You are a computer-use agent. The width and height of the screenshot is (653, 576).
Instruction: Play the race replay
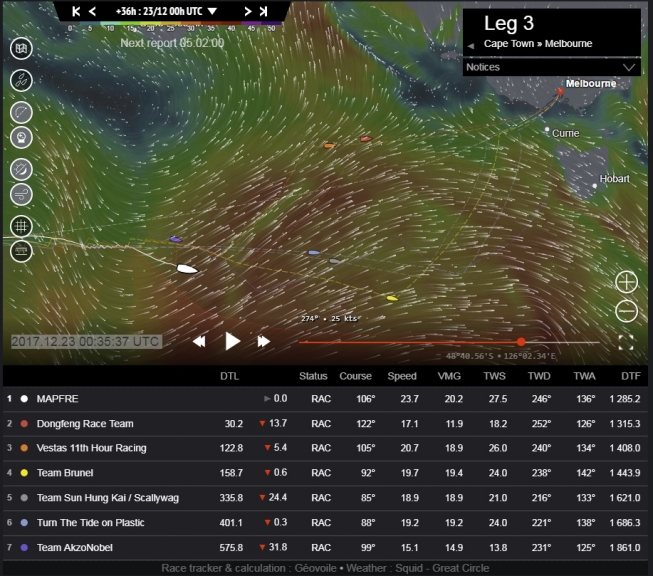tap(232, 341)
